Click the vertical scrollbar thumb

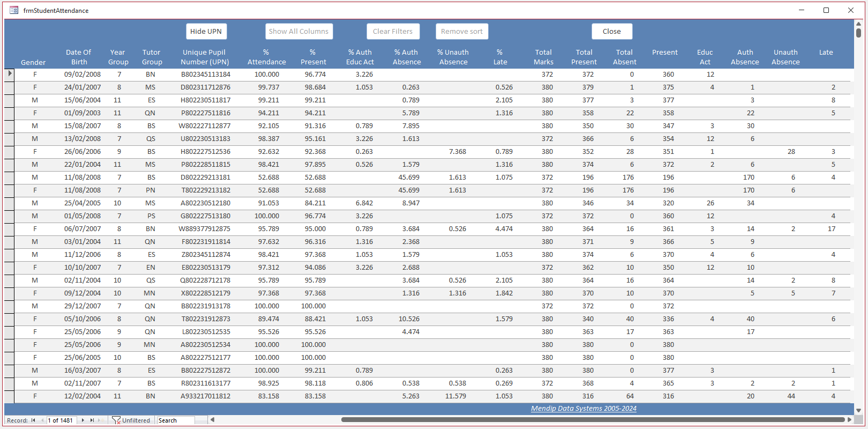(x=858, y=33)
